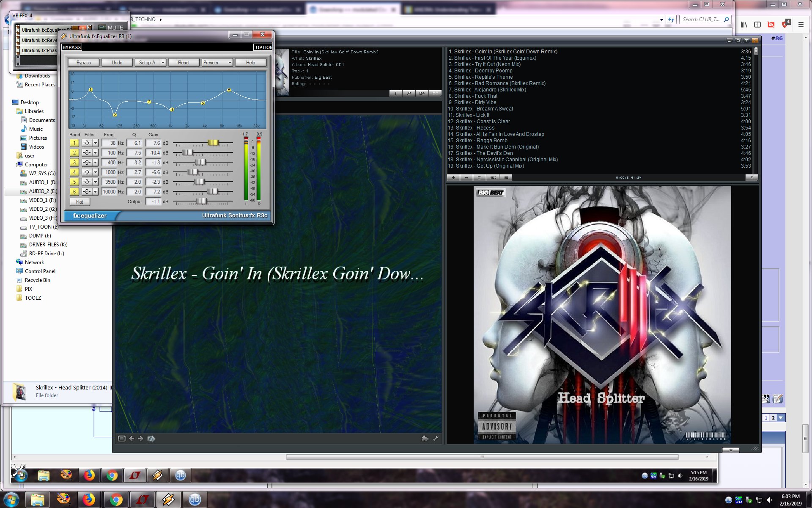This screenshot has width=812, height=508.
Task: Open filter type dropdown for band 5
Action: point(96,182)
